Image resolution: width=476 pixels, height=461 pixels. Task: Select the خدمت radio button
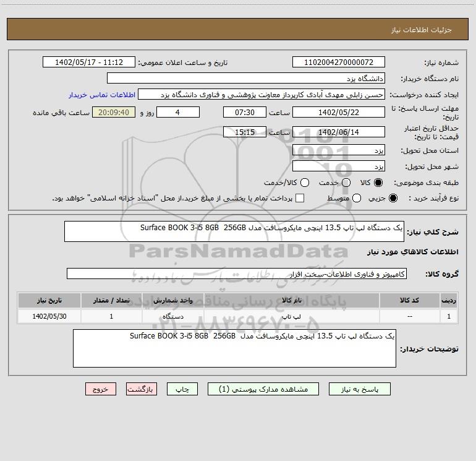pyautogui.click(x=346, y=183)
